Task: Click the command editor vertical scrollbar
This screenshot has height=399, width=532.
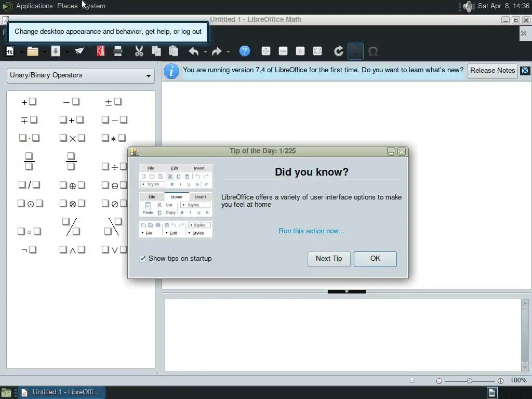Action: pos(525,335)
